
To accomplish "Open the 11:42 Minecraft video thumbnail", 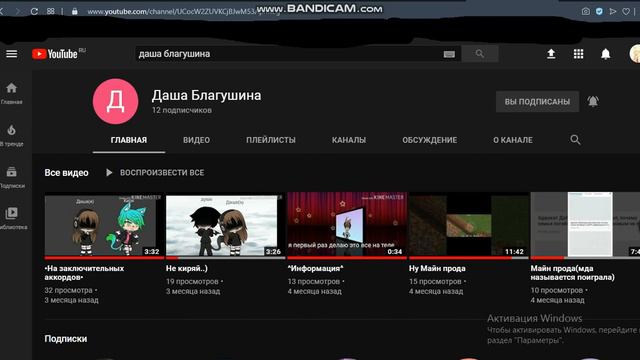I will coord(468,226).
